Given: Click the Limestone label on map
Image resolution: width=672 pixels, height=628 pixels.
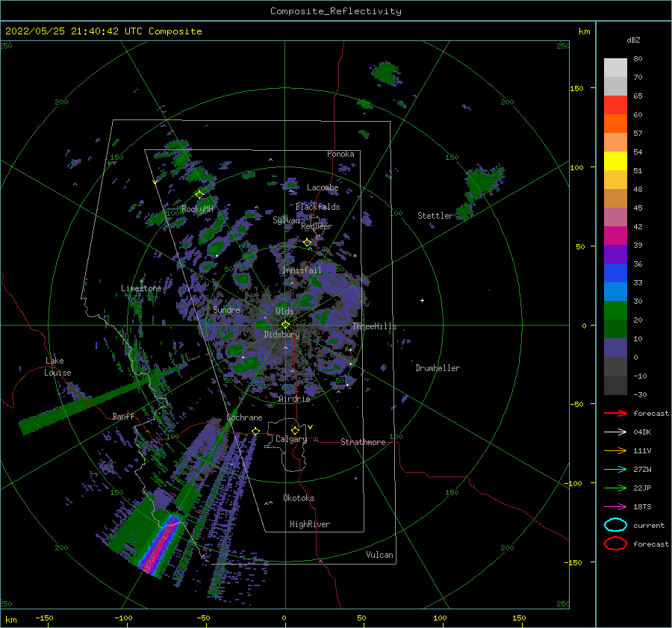Looking at the screenshot, I should (141, 288).
